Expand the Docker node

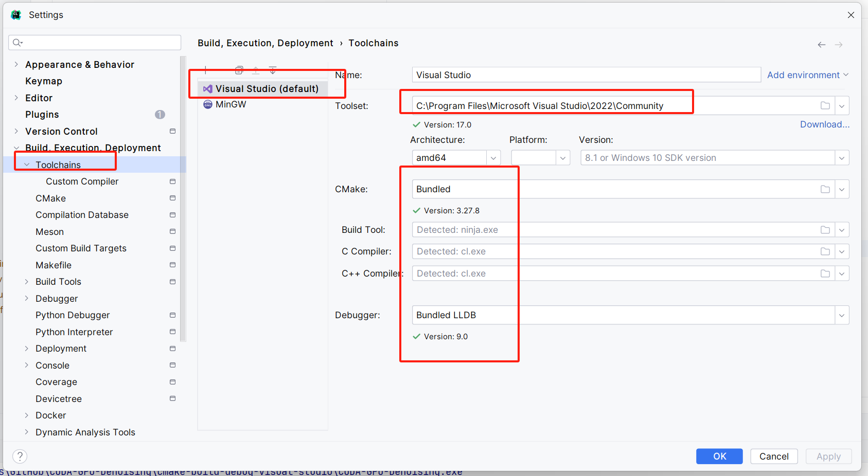point(26,415)
